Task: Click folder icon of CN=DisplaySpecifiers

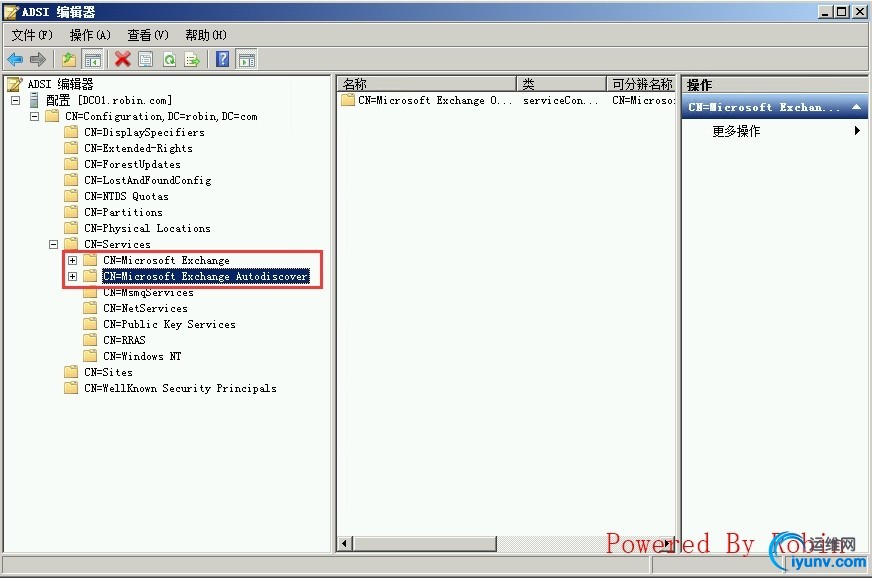Action: [71, 132]
